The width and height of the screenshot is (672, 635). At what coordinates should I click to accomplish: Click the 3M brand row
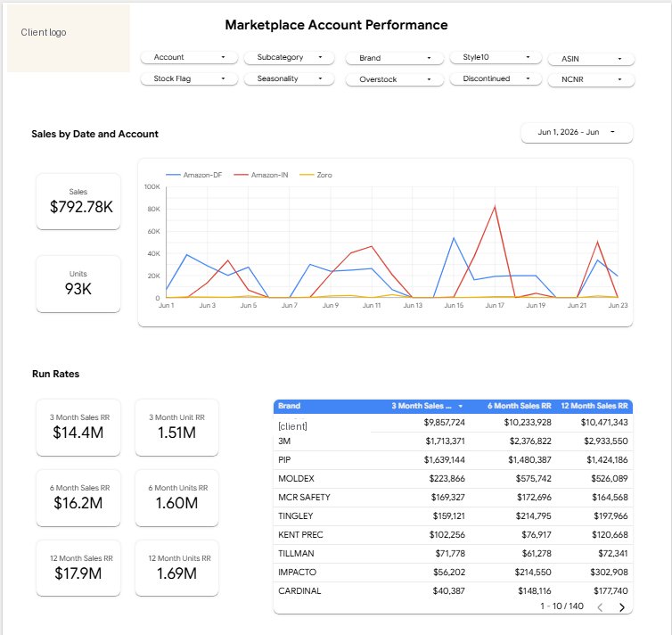tap(453, 441)
